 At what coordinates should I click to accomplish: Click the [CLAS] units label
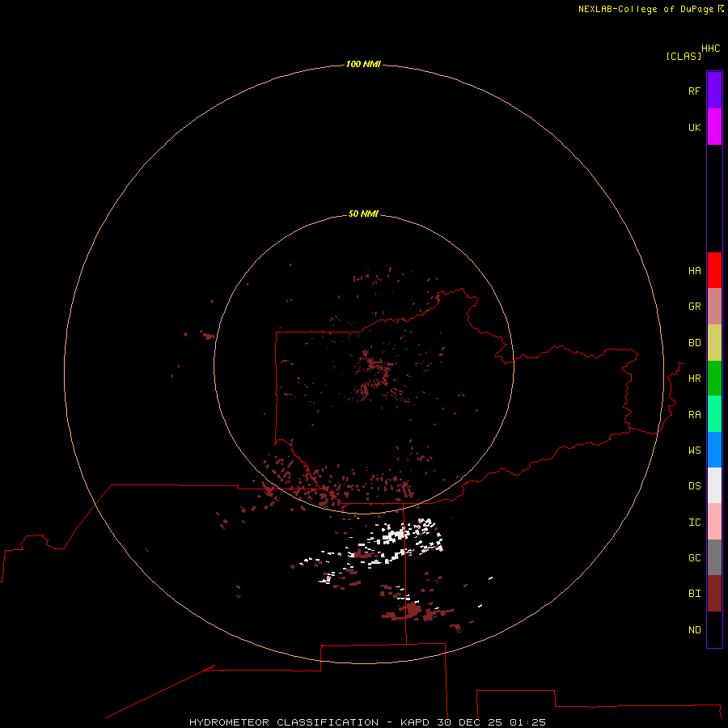click(x=684, y=56)
